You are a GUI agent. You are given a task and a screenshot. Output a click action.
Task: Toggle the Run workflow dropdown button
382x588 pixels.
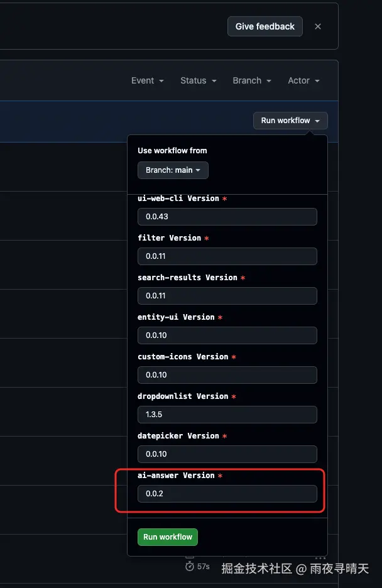(290, 121)
